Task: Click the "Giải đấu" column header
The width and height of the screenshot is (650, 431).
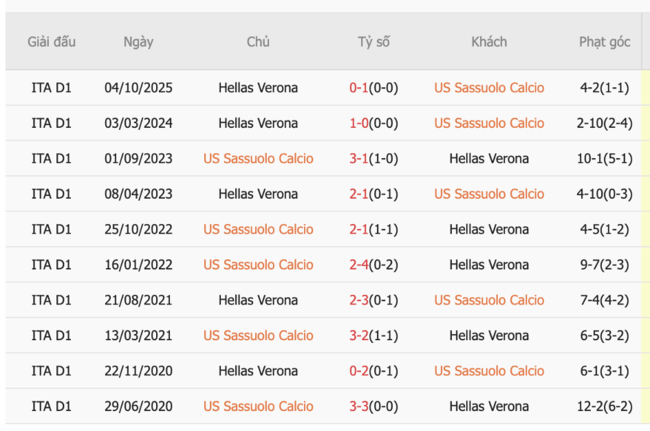Action: pos(52,42)
